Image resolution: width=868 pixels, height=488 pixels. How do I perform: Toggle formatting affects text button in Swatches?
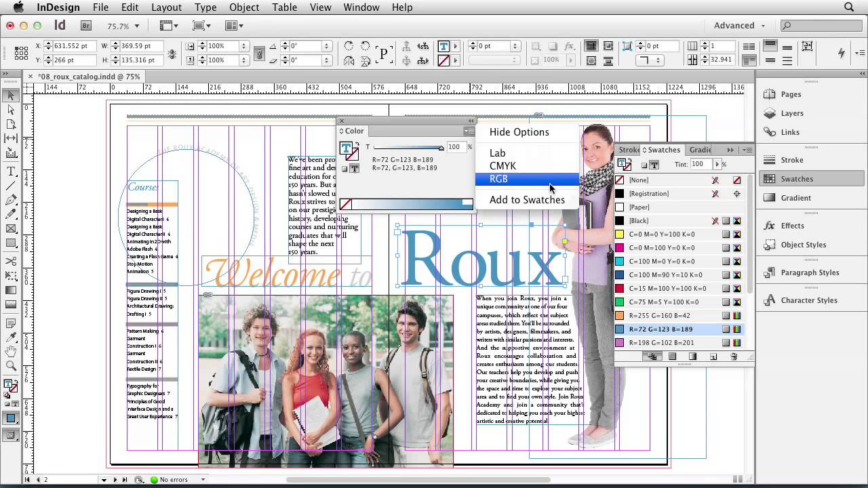tap(654, 165)
